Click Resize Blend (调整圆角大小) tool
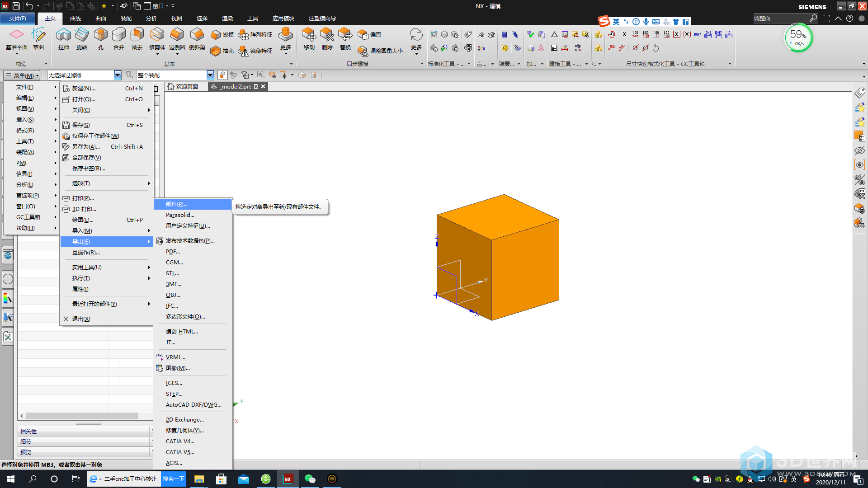This screenshot has height=488, width=868. tap(380, 51)
